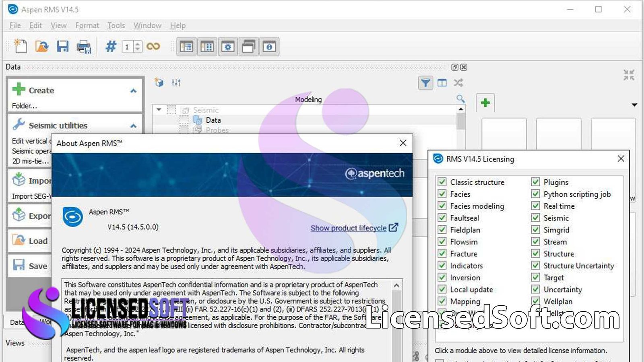644x362 pixels.
Task: Click the license text scrollbar up arrow
Action: (396, 285)
